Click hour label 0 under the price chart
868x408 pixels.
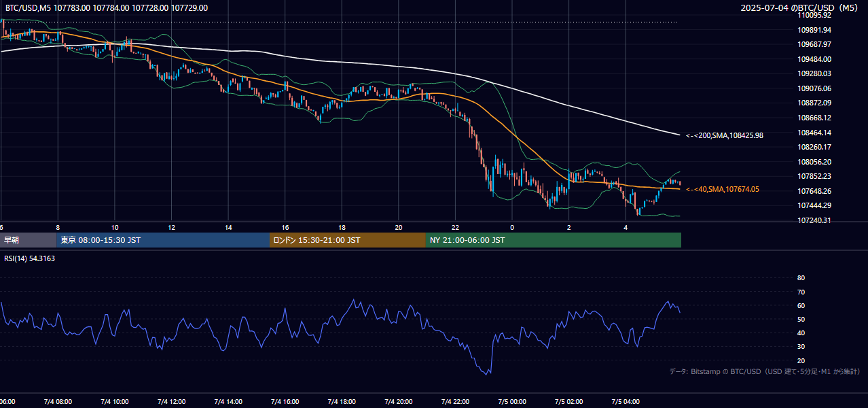tap(512, 227)
